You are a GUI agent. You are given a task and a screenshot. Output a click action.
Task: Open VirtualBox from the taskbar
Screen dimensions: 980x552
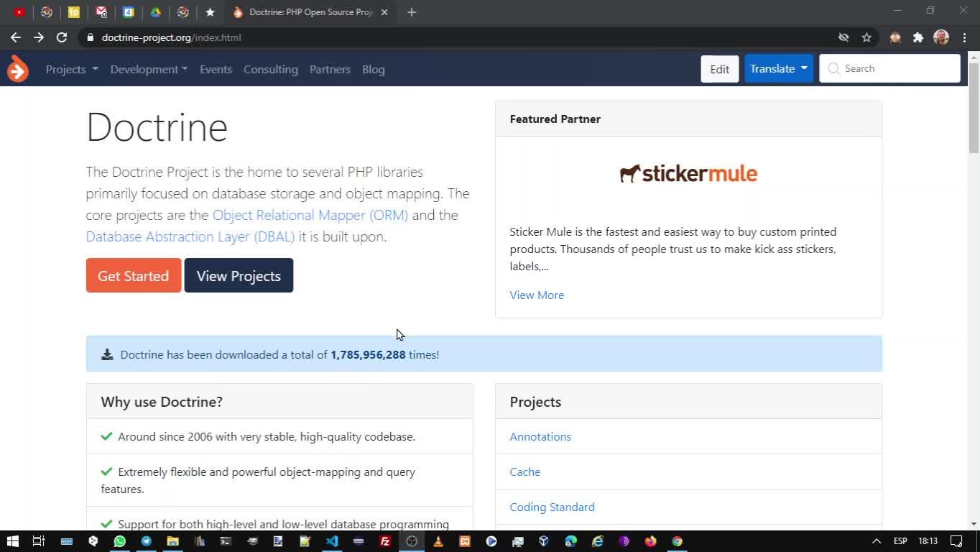click(x=544, y=541)
